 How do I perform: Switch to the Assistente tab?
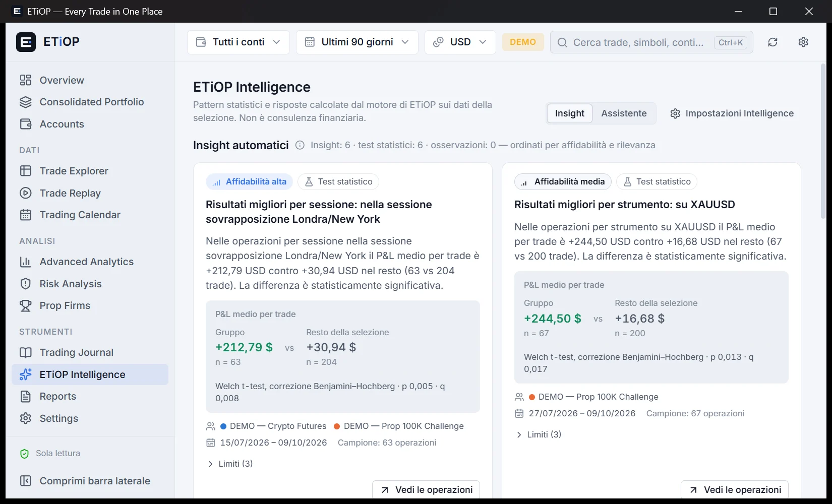pyautogui.click(x=624, y=113)
